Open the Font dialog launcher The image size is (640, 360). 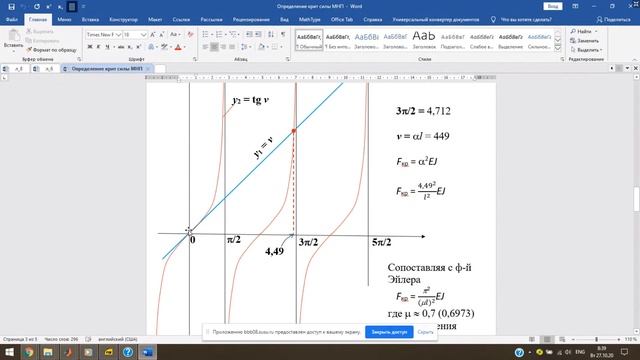coord(195,60)
